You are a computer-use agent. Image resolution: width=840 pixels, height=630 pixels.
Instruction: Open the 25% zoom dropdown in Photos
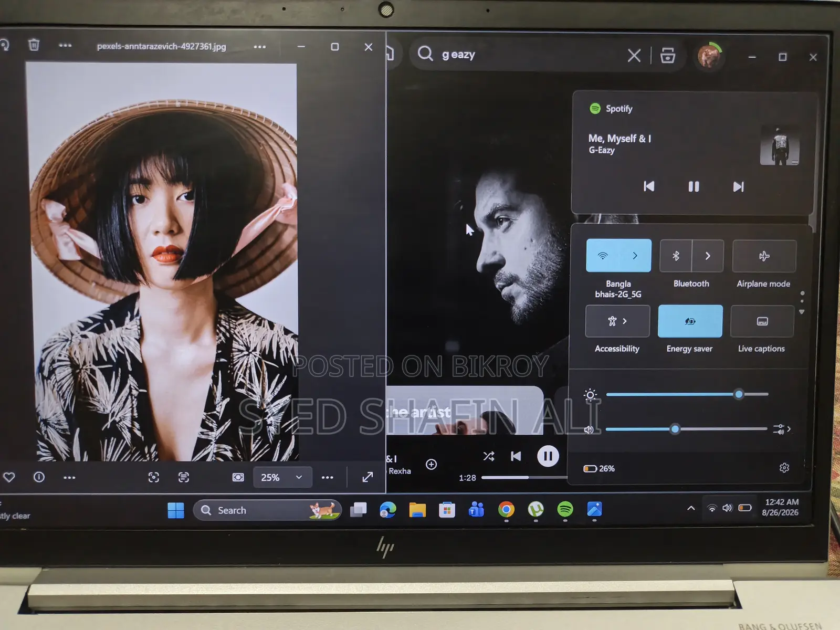pos(282,477)
